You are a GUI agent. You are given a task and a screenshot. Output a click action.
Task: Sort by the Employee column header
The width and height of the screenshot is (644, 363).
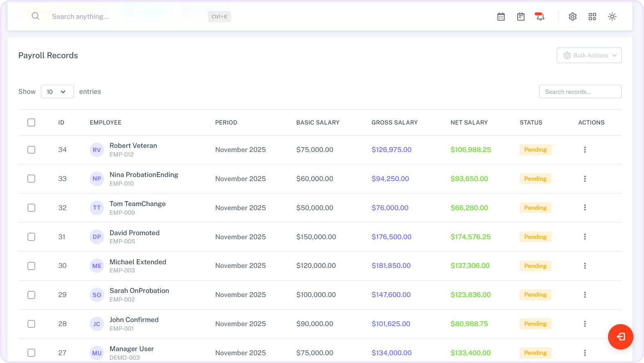(106, 123)
